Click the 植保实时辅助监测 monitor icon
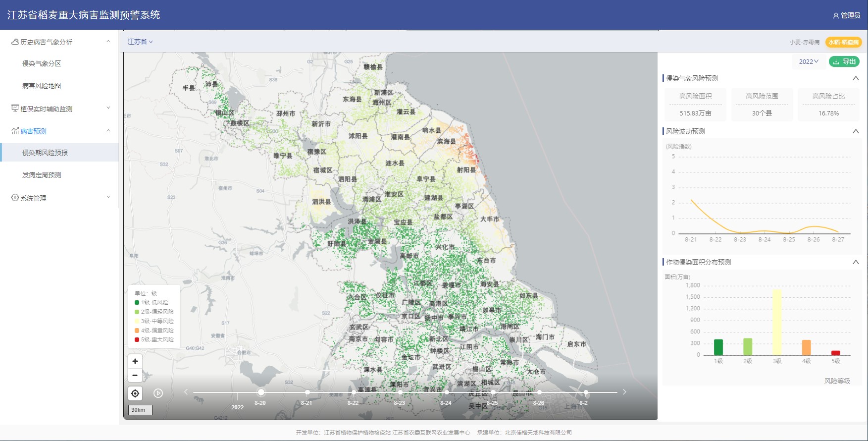Screen dimensions: 868x441 (x=15, y=109)
